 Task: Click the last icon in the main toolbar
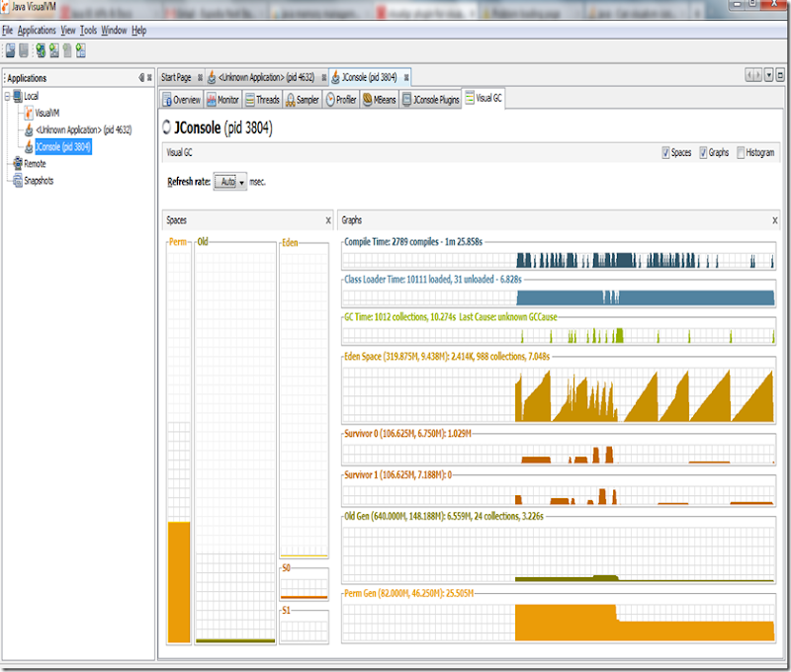[79, 50]
